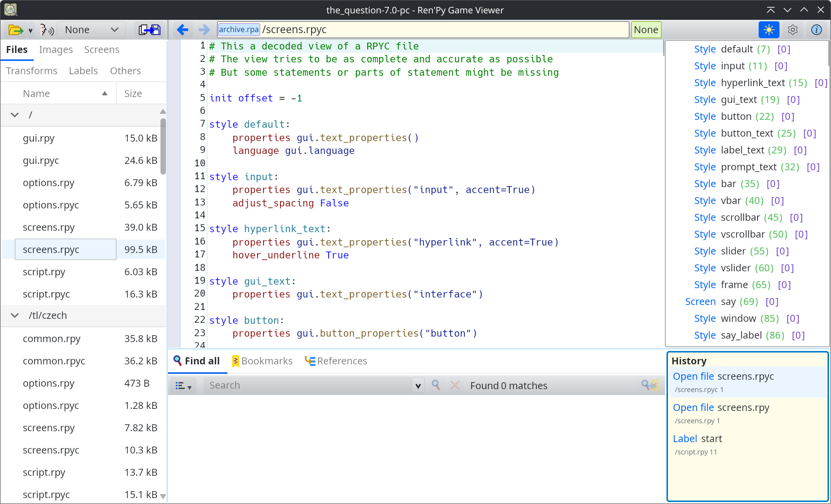Open search options list dropdown icon
831x504 pixels.
pyautogui.click(x=183, y=386)
